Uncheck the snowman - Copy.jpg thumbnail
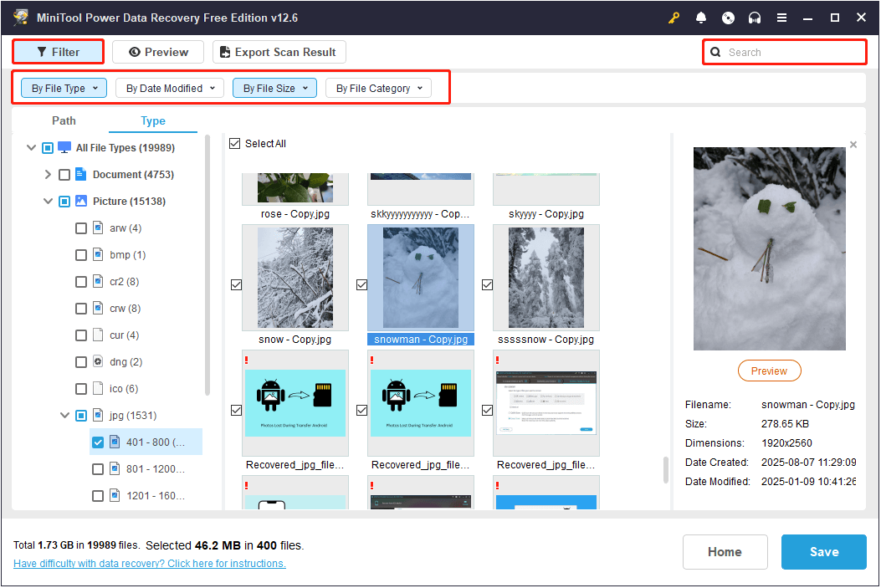Image resolution: width=881 pixels, height=588 pixels. [361, 284]
